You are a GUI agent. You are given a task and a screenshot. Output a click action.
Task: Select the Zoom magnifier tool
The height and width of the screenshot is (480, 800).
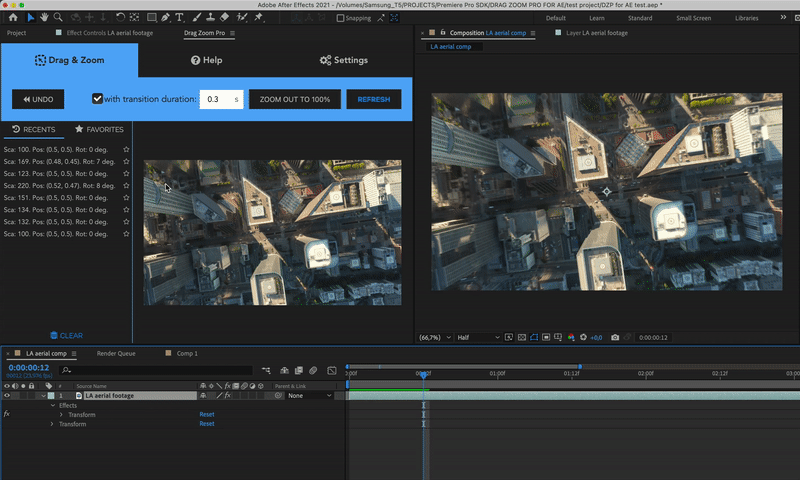[x=59, y=17]
